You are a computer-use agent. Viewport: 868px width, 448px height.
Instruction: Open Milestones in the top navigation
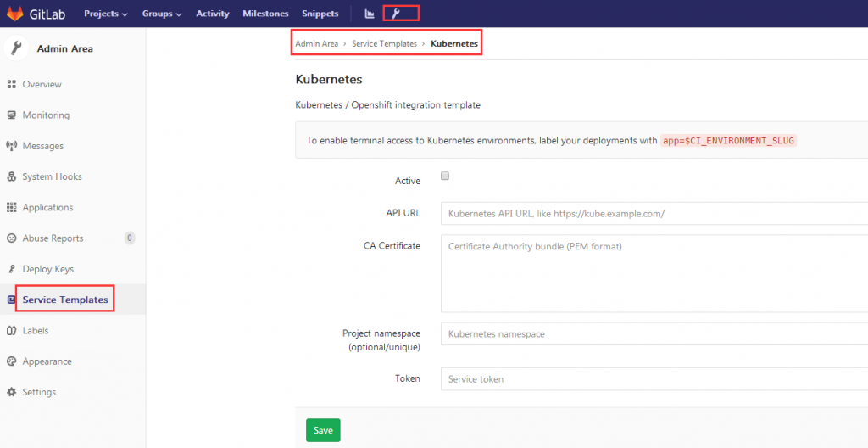(265, 14)
